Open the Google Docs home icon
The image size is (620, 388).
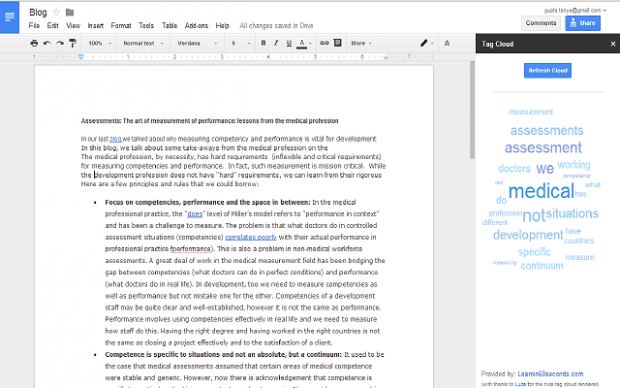click(x=9, y=17)
